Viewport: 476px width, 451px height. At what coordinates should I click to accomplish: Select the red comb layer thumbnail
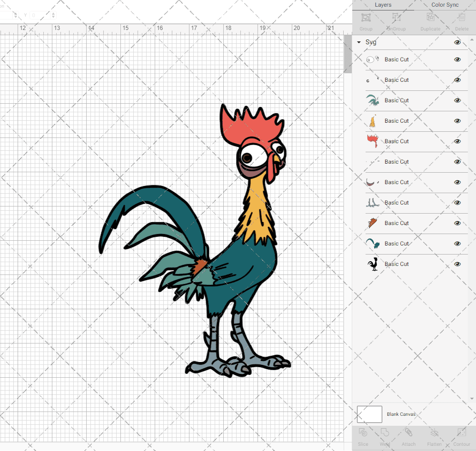coord(373,141)
